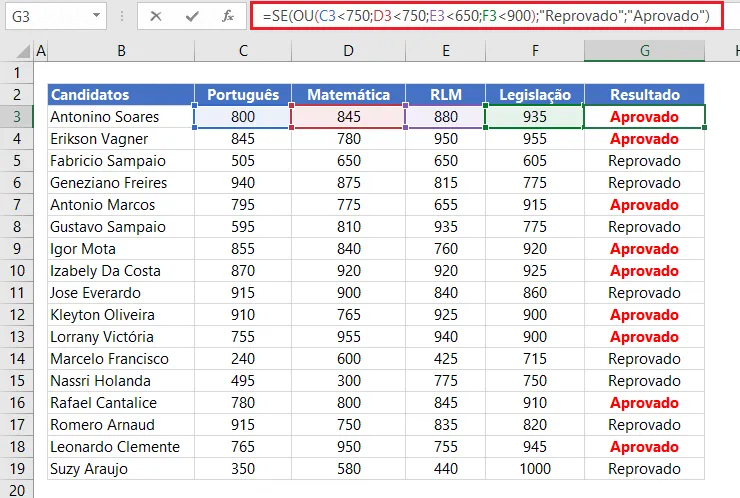The width and height of the screenshot is (740, 498).
Task: Click Lorrany Victória Matemática score 955
Action: click(x=348, y=337)
